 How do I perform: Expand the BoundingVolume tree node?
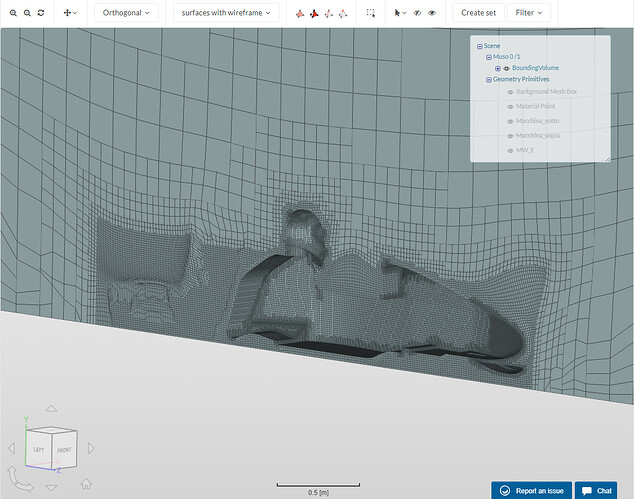point(497,68)
